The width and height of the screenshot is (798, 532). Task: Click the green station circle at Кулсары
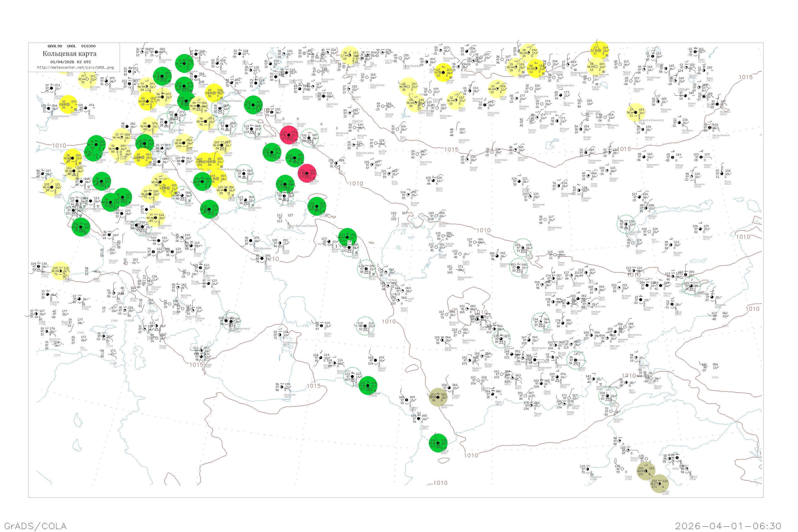[x=317, y=206]
